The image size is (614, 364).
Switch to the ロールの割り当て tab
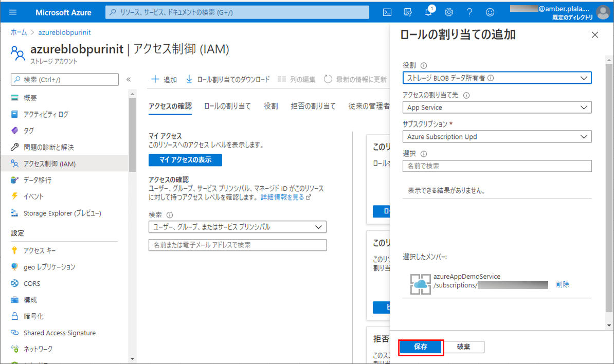tap(227, 106)
